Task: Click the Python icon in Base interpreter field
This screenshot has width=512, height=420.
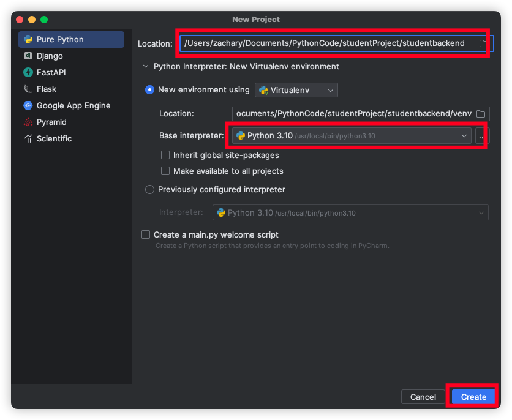Action: click(241, 136)
